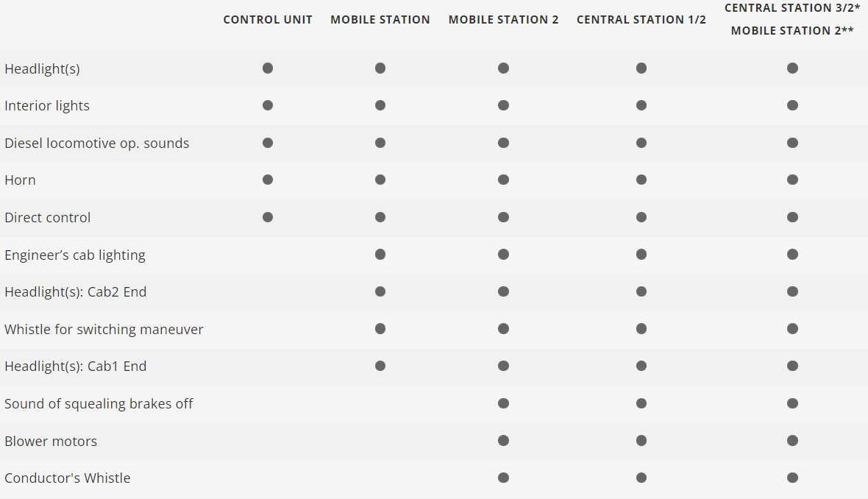Select the Diesel locomotive op. sounds label
Viewport: 868px width, 499px height.
point(97,144)
